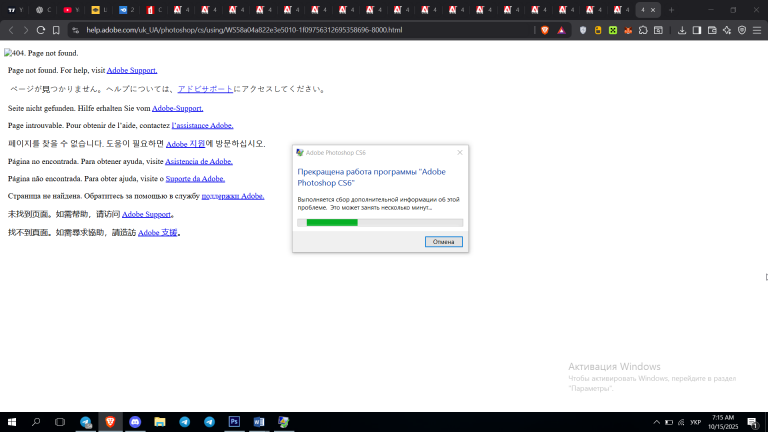
Task: Open the Brave Rewards triangle icon
Action: 561,30
